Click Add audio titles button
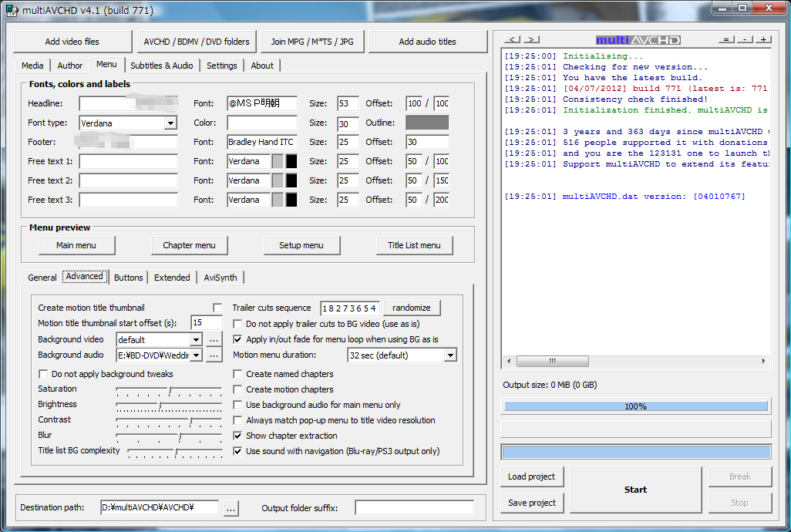This screenshot has width=791, height=532. point(427,42)
